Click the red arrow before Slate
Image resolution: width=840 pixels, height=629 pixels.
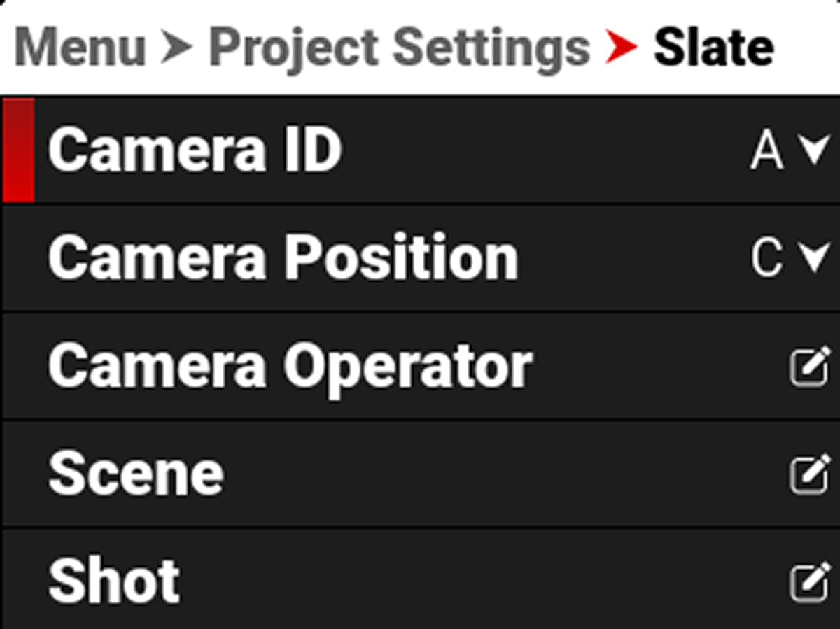click(621, 48)
